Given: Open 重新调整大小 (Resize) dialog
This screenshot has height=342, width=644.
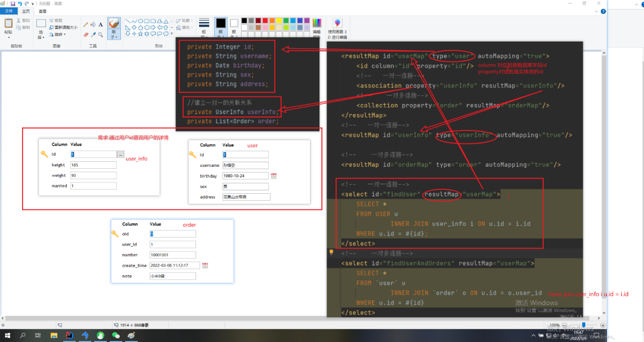Looking at the screenshot, I should [x=63, y=28].
